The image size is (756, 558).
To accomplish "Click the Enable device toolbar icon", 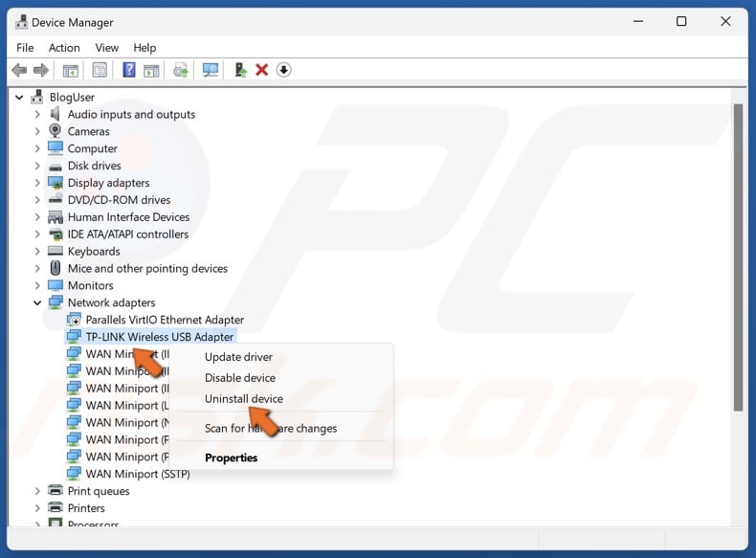I will pos(240,70).
